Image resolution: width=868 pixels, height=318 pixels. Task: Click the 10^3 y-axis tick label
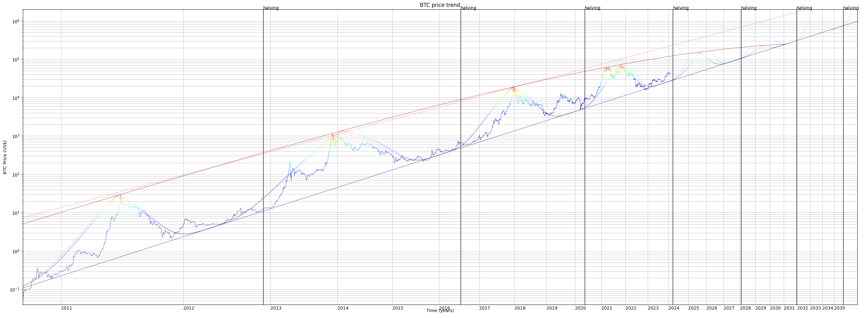tap(16, 136)
